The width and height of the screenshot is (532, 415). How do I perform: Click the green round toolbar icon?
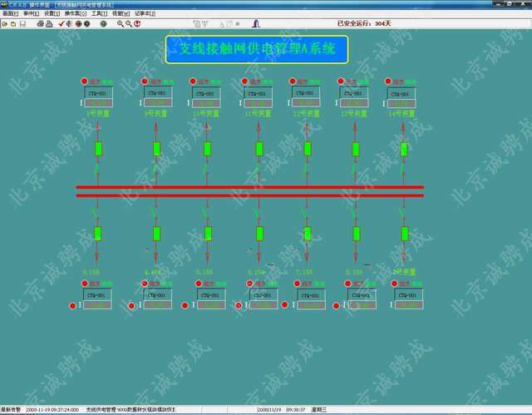coord(103,24)
